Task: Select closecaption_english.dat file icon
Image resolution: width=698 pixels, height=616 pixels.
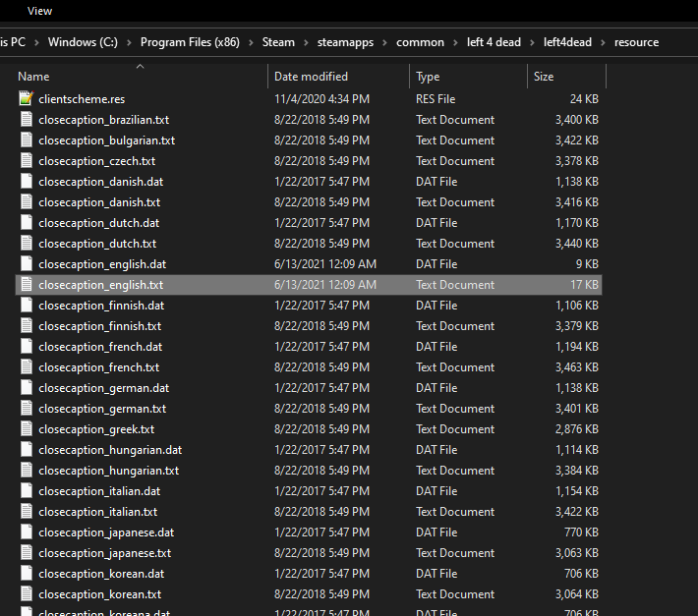Action: [x=27, y=263]
